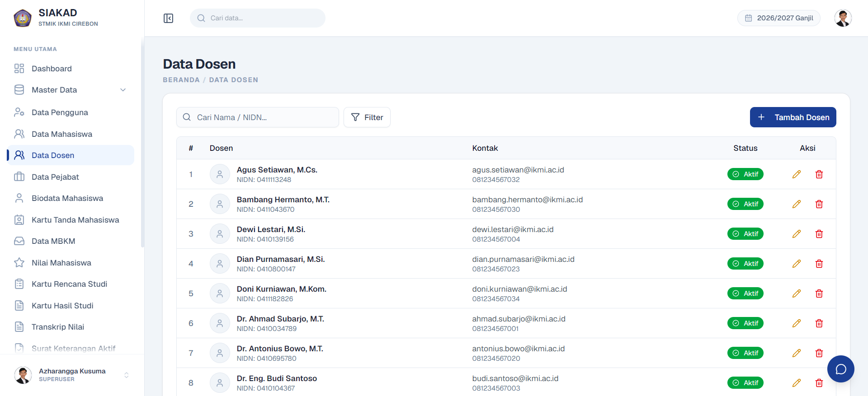Open Data Mahasiswa menu item
The height and width of the screenshot is (396, 868).
(x=71, y=134)
